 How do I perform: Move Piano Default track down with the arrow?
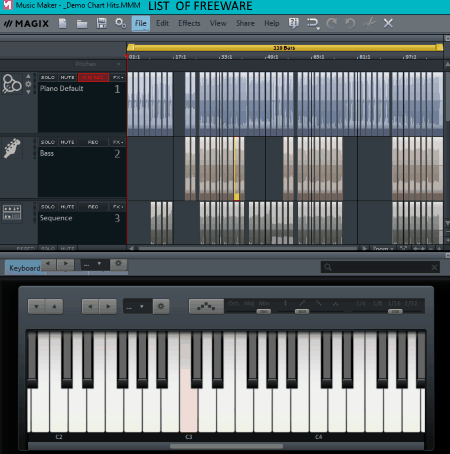click(x=28, y=92)
